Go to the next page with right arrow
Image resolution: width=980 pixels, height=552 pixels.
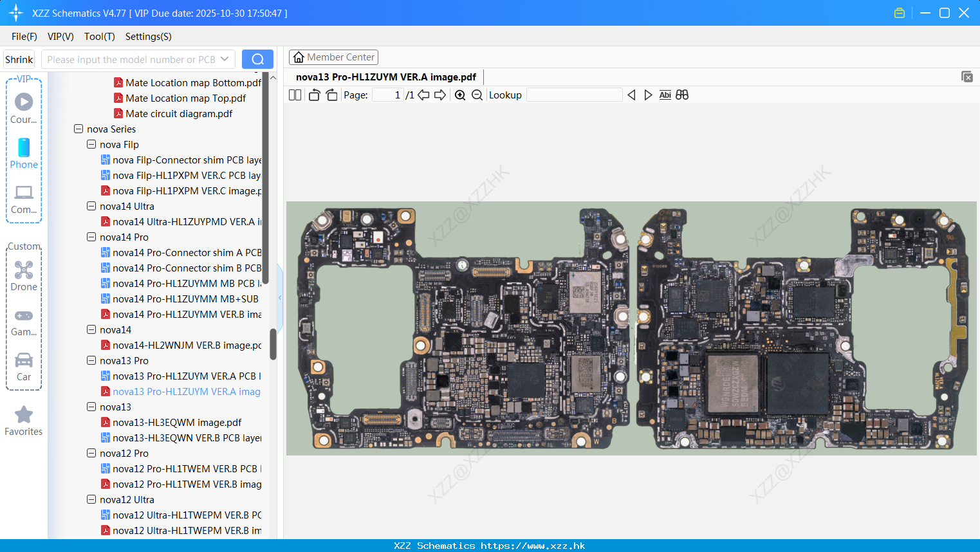(x=440, y=95)
